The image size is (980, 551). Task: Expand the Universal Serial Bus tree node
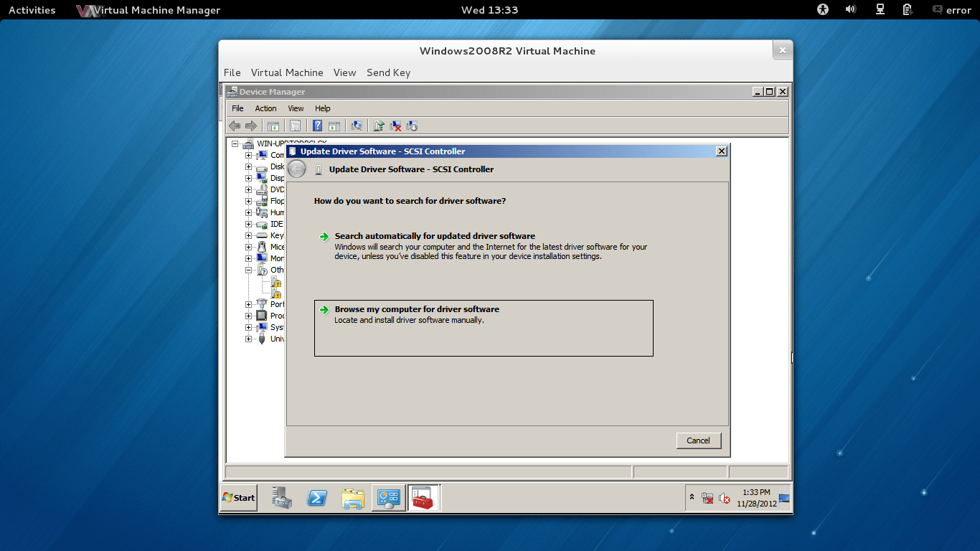click(x=249, y=339)
